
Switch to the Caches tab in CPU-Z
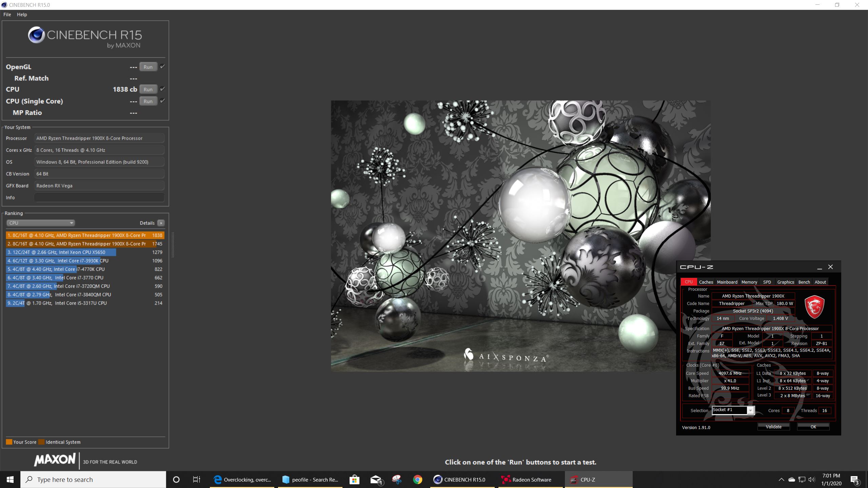pos(706,282)
